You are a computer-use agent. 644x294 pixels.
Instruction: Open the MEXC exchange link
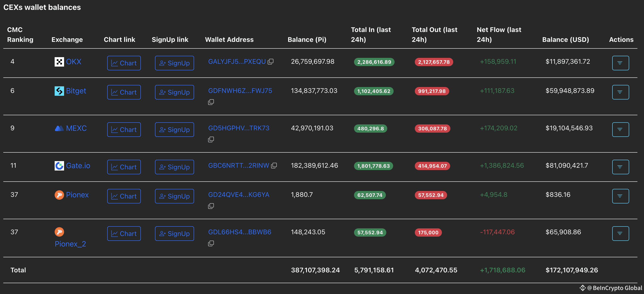pyautogui.click(x=76, y=128)
